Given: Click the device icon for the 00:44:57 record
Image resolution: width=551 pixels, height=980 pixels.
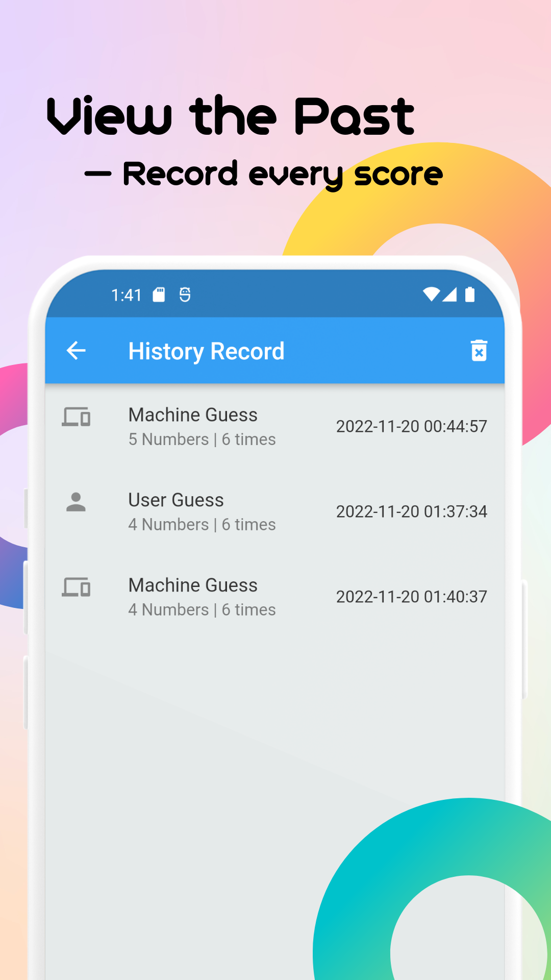Looking at the screenshot, I should [x=76, y=417].
